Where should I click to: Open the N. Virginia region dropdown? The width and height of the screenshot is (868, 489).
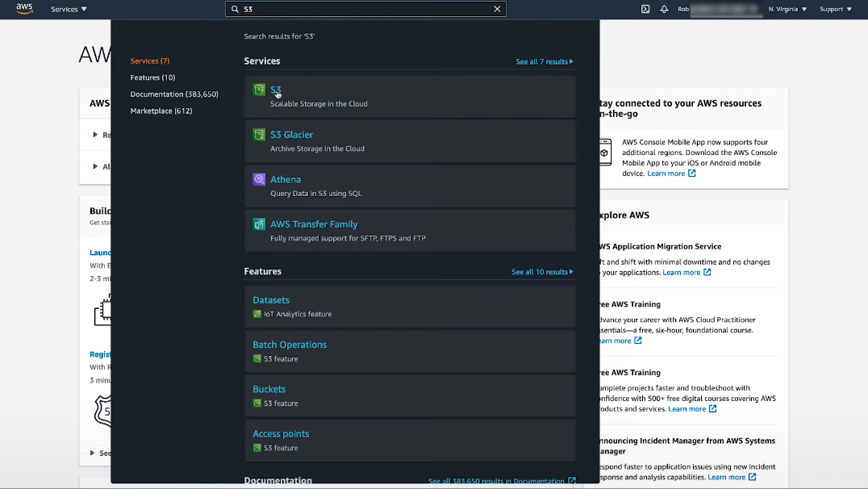(x=787, y=10)
